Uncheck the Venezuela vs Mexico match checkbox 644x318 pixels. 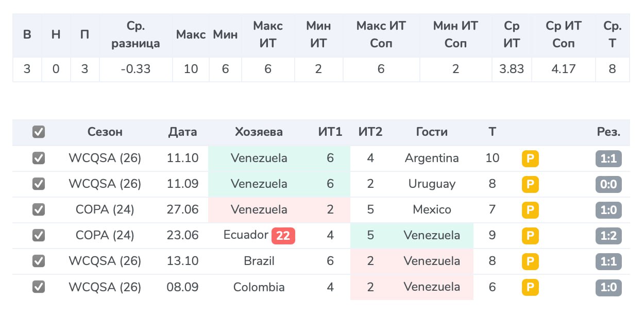pyautogui.click(x=39, y=210)
